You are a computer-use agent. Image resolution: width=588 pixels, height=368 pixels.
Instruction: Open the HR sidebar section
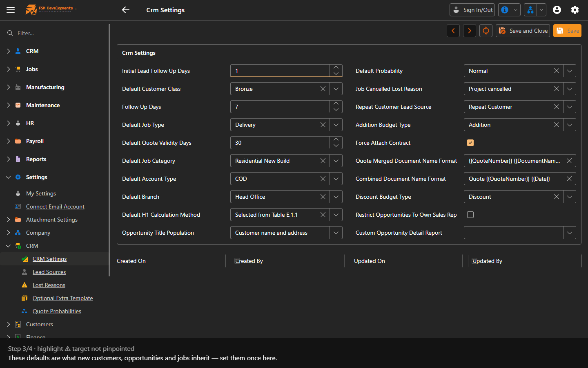(x=30, y=123)
